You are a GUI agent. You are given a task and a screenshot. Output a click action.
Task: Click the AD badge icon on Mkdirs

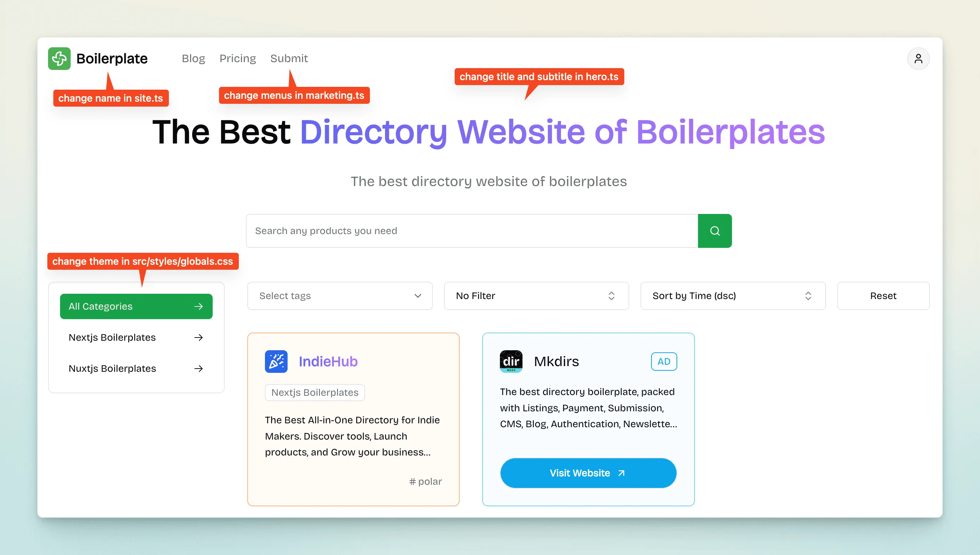coord(664,361)
